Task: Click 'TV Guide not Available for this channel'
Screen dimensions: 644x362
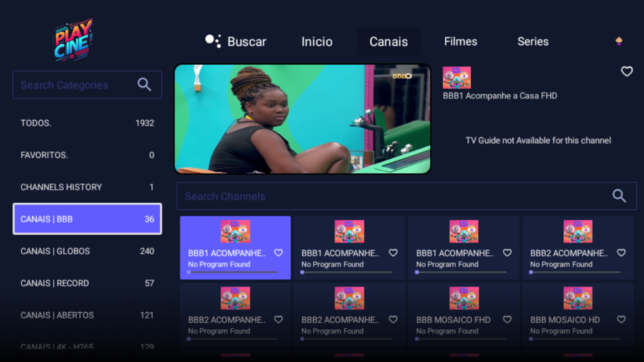Action: tap(538, 140)
